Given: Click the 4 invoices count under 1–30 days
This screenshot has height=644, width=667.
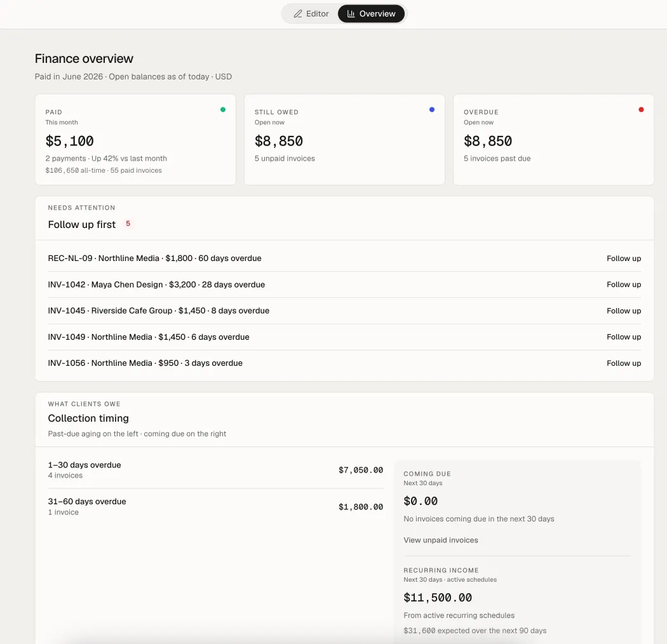Looking at the screenshot, I should tap(65, 476).
